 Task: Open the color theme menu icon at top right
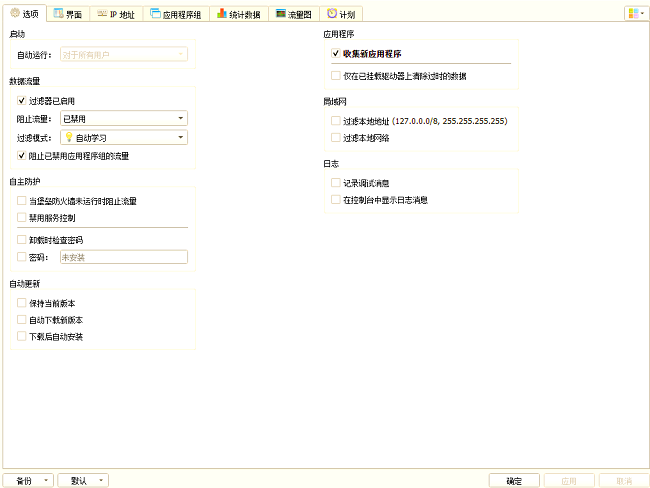[x=636, y=14]
